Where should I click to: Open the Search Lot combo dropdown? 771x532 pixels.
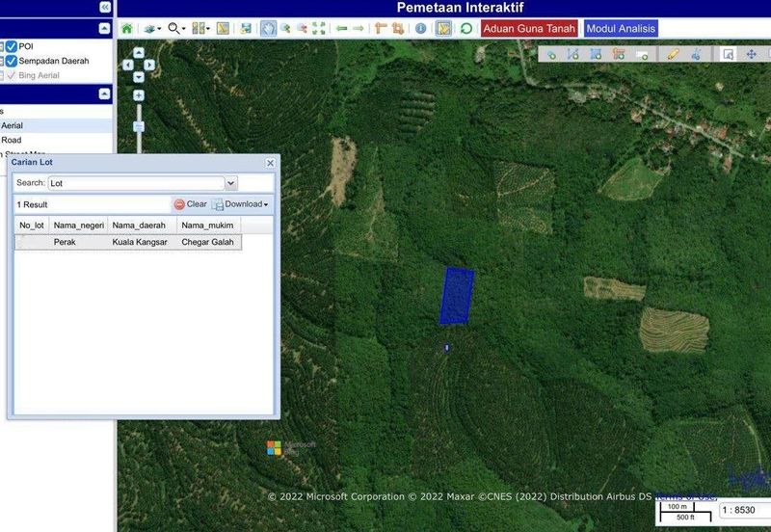[x=230, y=183]
